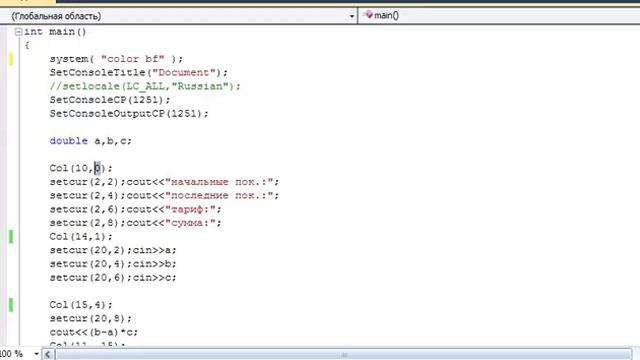Click the cout<<(b-a)*c line
This screenshot has height=360, width=640.
[94, 332]
